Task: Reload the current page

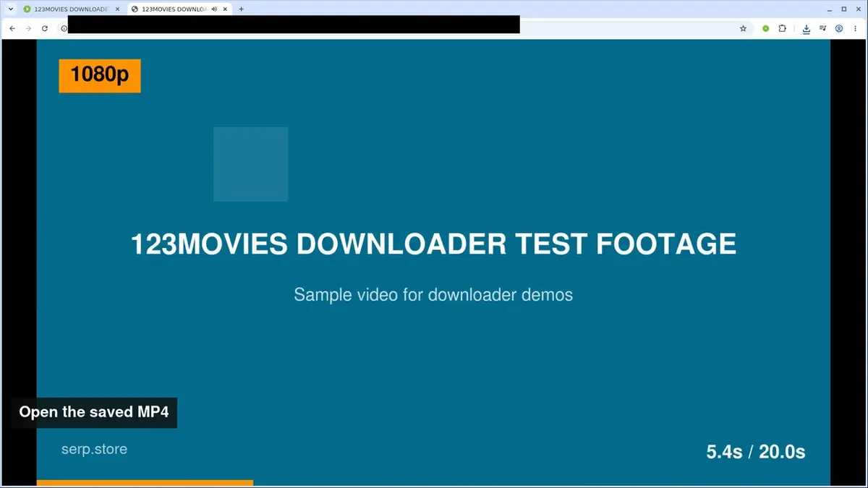Action: (45, 28)
